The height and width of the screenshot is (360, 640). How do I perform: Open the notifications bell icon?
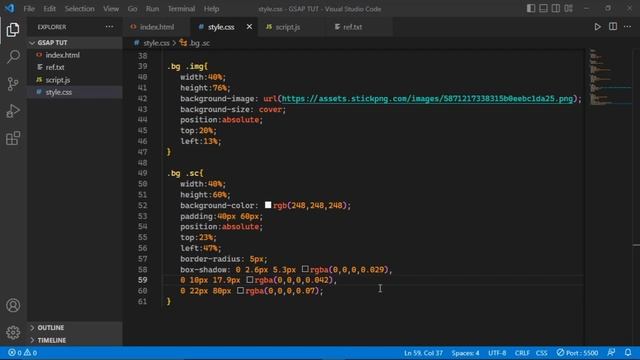[628, 353]
